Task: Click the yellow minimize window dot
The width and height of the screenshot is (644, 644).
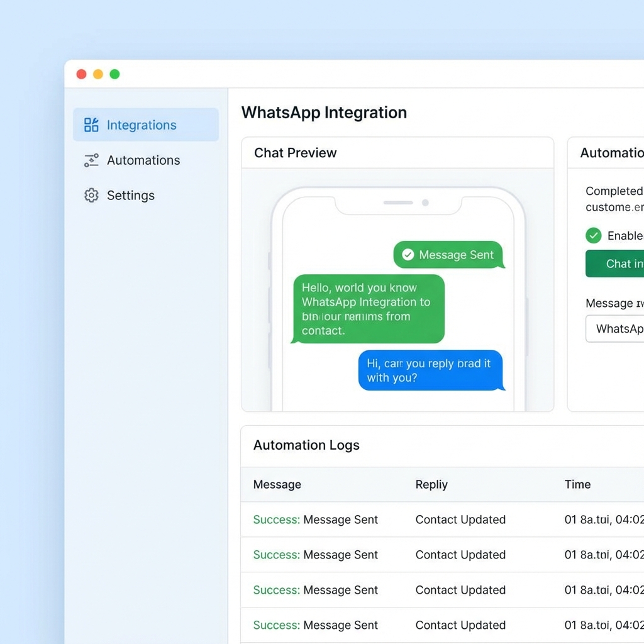Action: pyautogui.click(x=98, y=74)
